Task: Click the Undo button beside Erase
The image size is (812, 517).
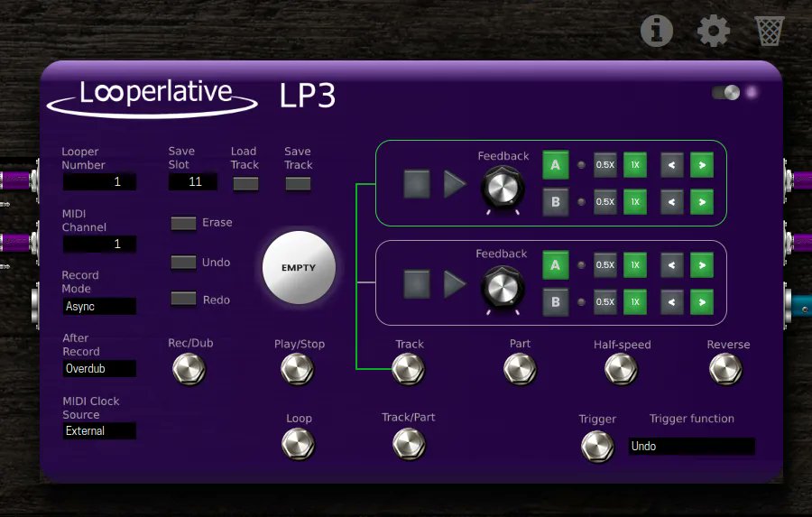Action: pos(183,263)
